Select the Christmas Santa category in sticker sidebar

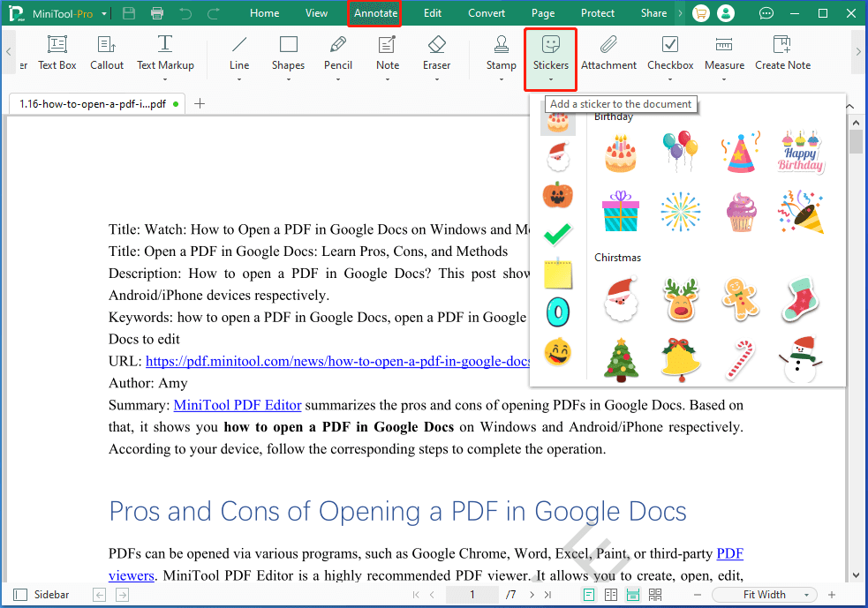point(558,156)
